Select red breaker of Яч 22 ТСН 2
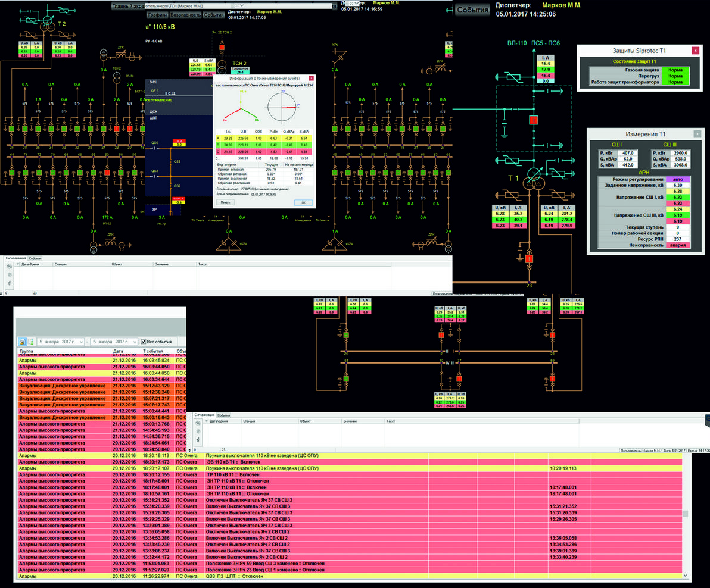Image resolution: width=710 pixels, height=588 pixels. (x=222, y=47)
